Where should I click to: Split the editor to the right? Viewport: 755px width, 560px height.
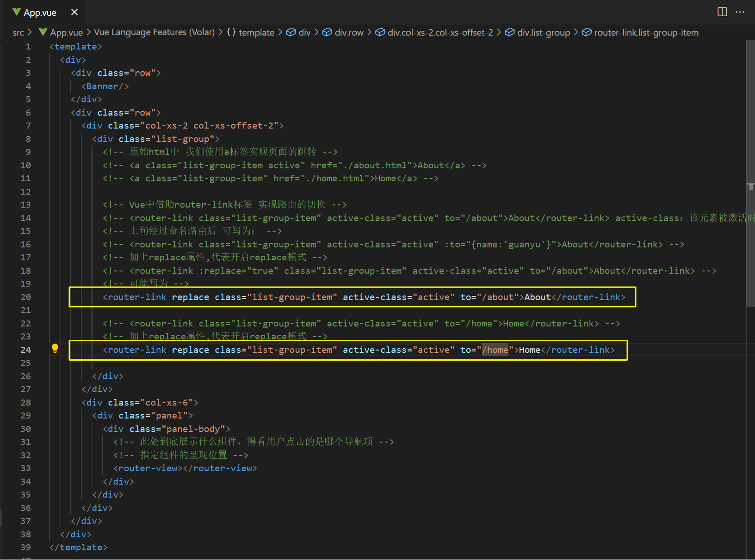click(x=722, y=12)
